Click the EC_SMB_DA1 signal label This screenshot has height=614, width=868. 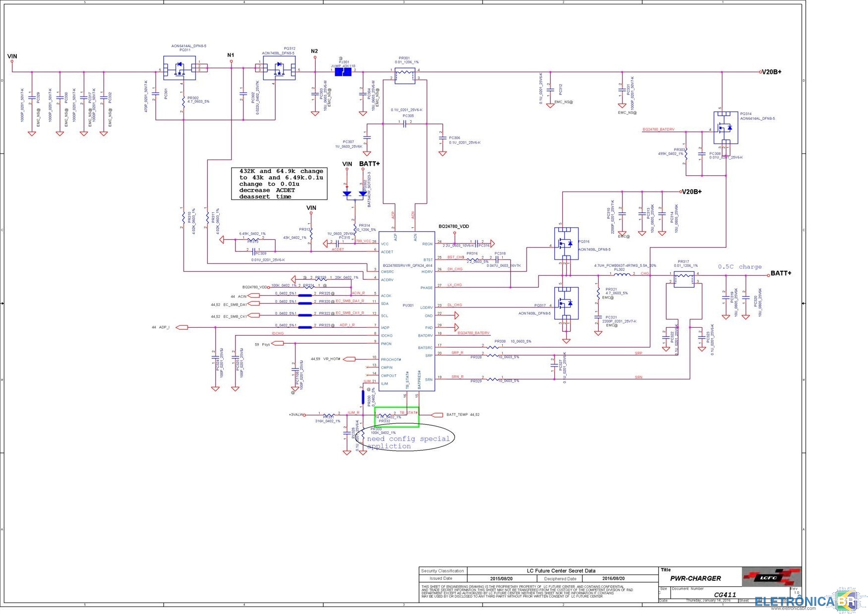point(235,305)
